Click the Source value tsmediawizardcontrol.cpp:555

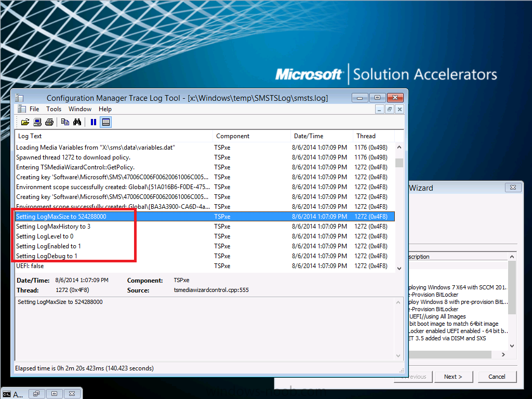pyautogui.click(x=211, y=290)
